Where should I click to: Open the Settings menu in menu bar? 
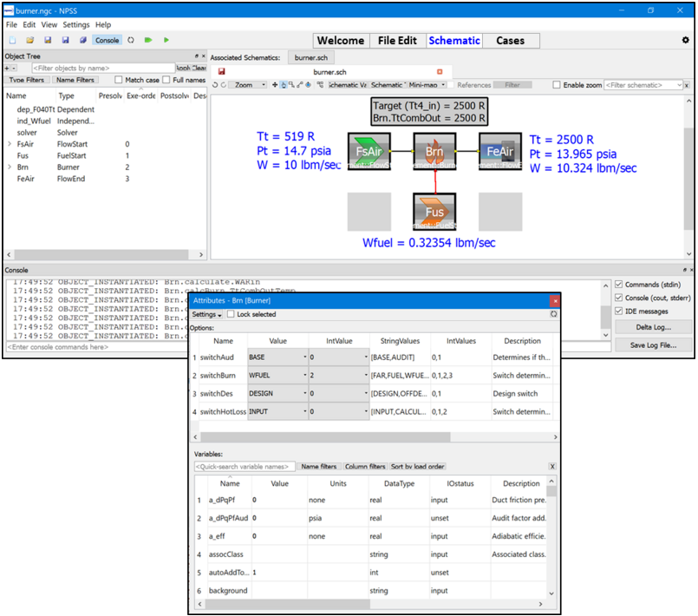[x=75, y=25]
